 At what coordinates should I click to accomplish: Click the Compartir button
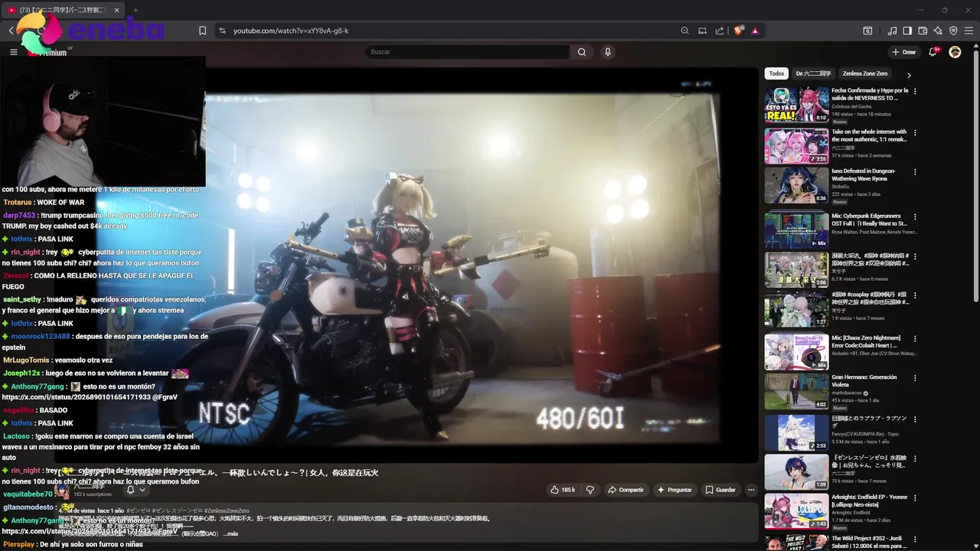coord(626,490)
